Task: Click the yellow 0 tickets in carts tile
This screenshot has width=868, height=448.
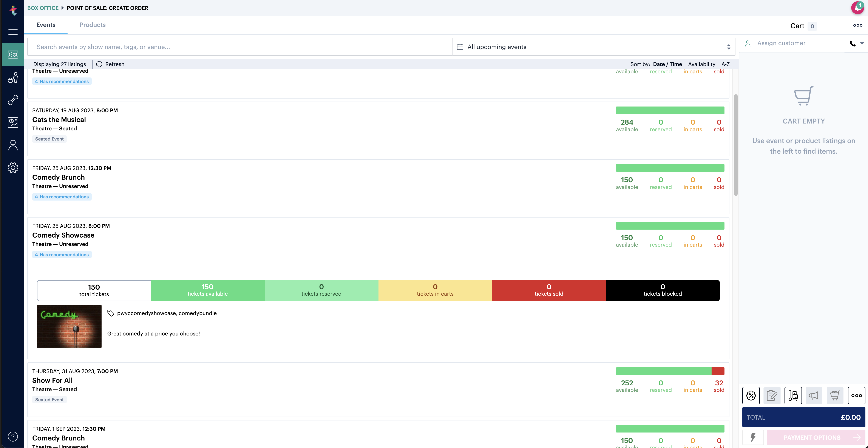Action: [435, 290]
